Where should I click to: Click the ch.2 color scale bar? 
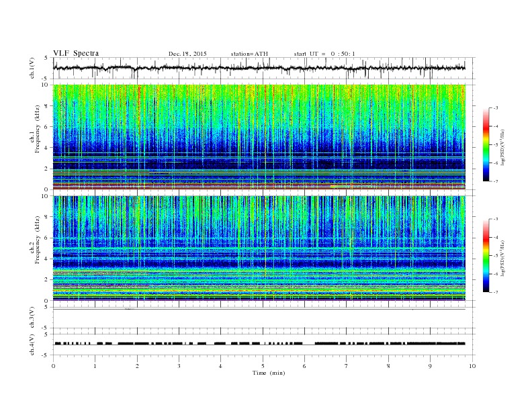point(486,255)
